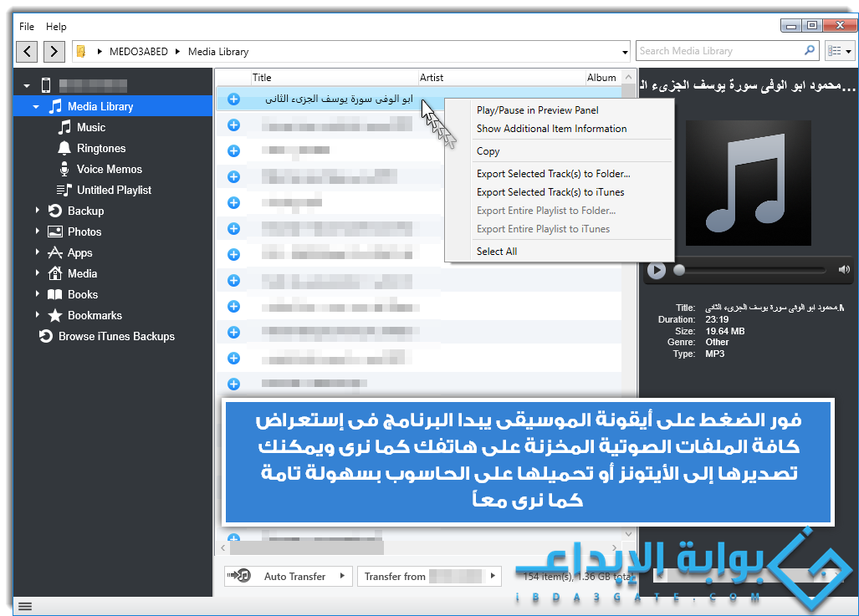
Task: Expand the Apps tree node
Action: [38, 252]
